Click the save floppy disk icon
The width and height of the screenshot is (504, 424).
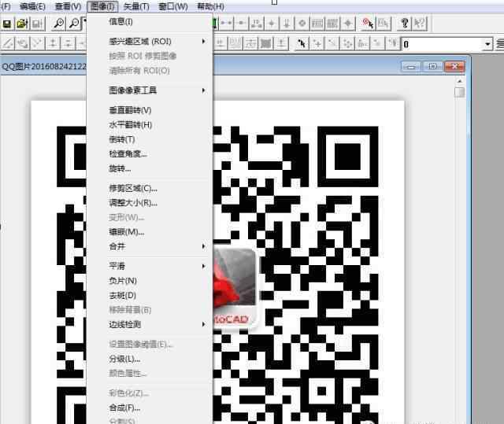pyautogui.click(x=7, y=24)
